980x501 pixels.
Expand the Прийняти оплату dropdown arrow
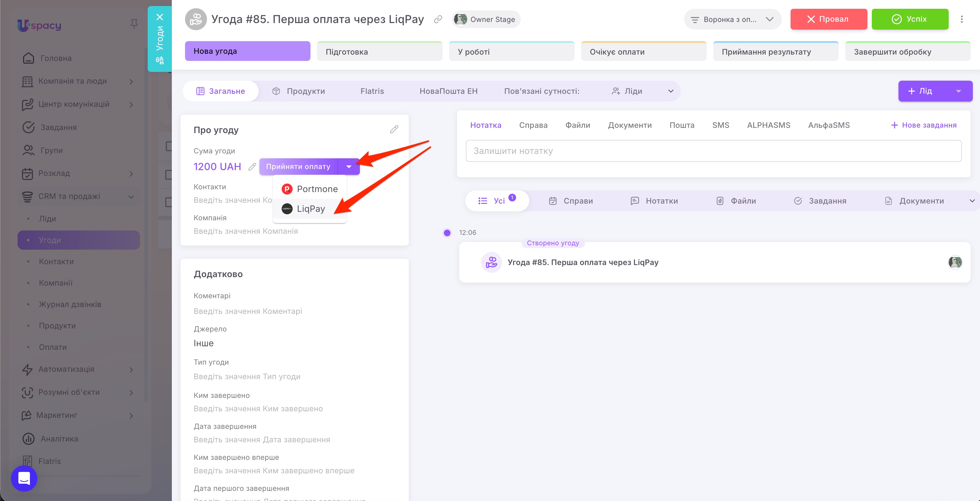(349, 167)
